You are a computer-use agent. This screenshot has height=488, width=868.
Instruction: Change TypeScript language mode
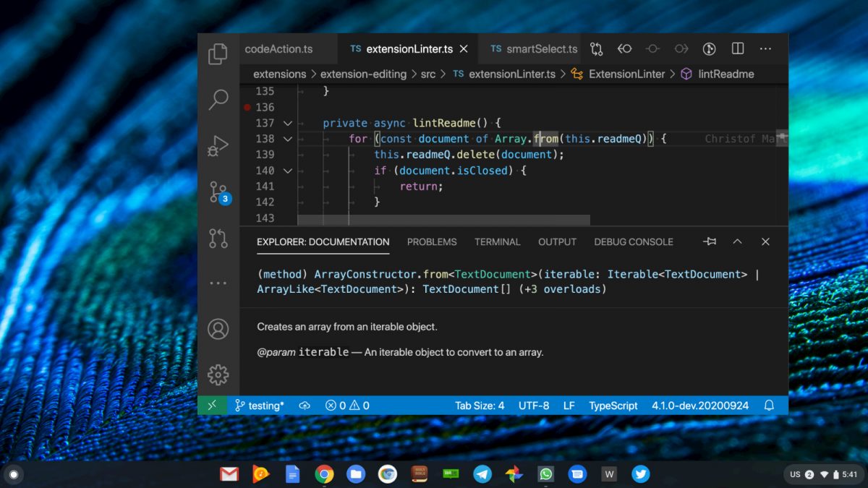(613, 406)
